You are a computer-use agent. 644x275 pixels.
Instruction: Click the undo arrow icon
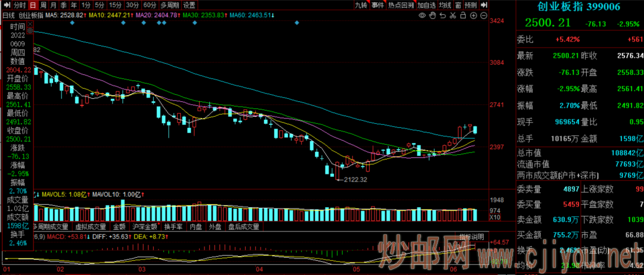click(442, 15)
